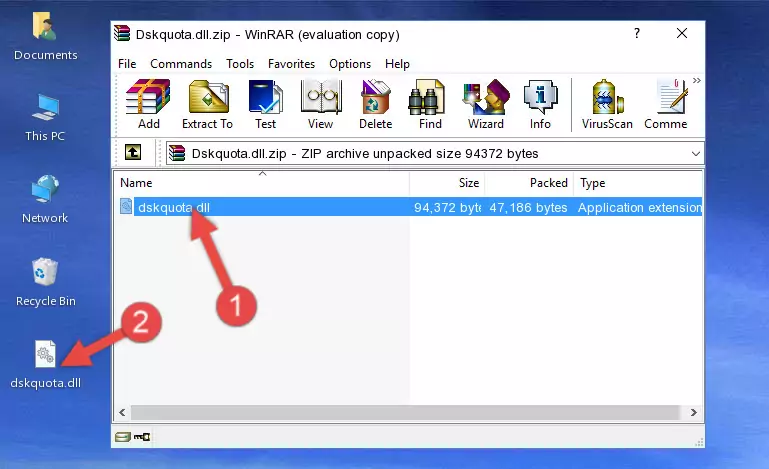Open the Comment tool

pyautogui.click(x=666, y=104)
